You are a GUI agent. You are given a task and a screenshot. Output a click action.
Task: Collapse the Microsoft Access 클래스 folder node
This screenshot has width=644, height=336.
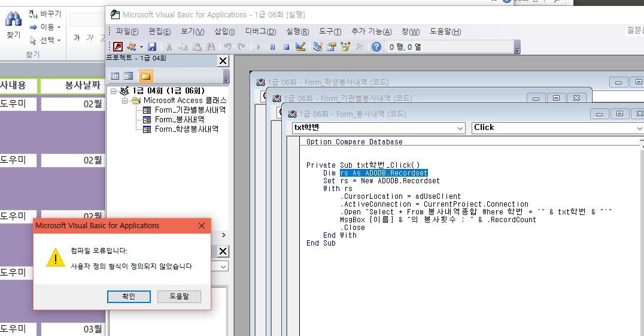126,101
